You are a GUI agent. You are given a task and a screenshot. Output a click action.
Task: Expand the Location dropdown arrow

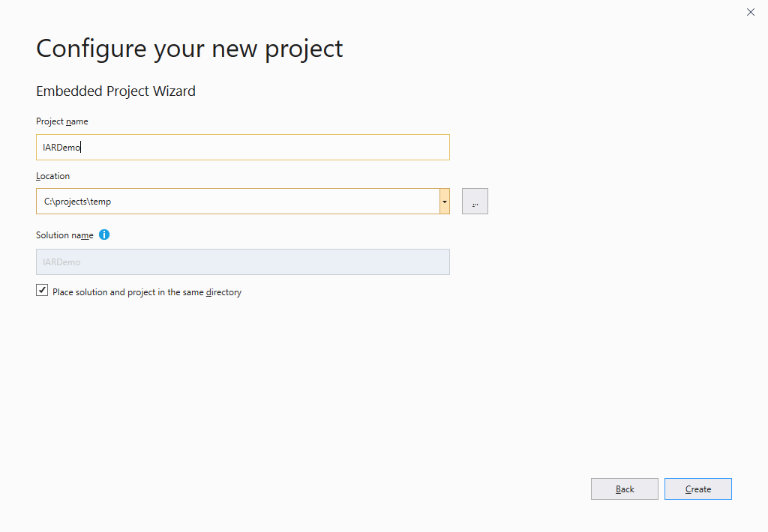click(445, 202)
